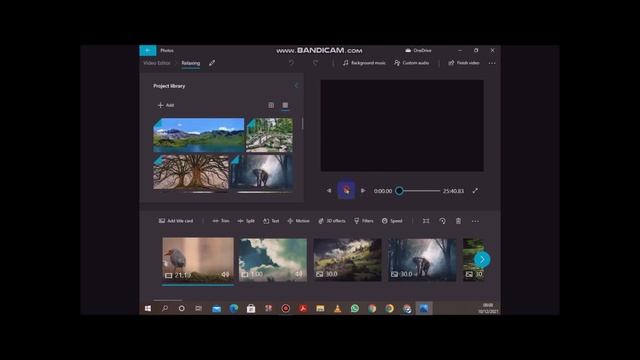The height and width of the screenshot is (360, 640).
Task: Open Adobe Acrobat from taskbar
Action: (x=303, y=309)
